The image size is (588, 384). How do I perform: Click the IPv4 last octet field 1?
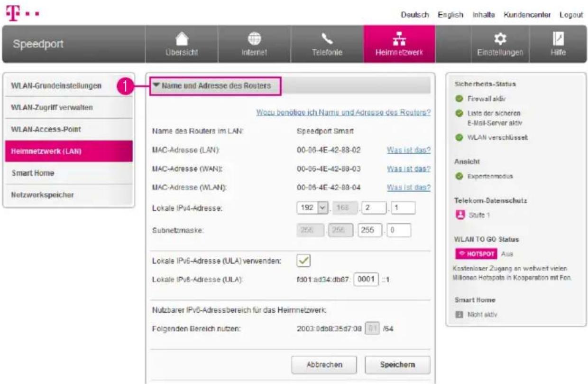tap(403, 208)
